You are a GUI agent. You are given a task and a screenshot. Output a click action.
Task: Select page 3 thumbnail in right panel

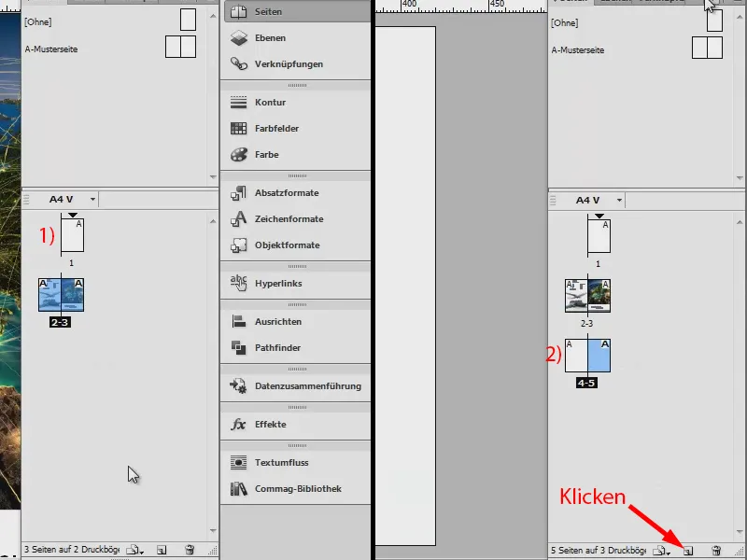pos(599,296)
